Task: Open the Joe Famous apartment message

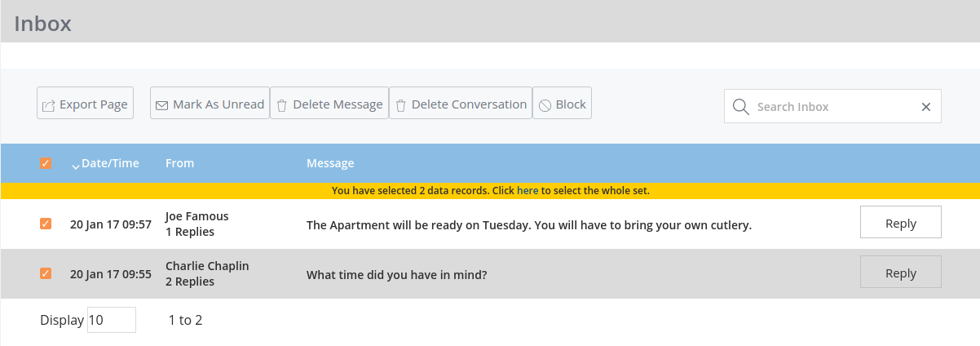Action: (528, 224)
